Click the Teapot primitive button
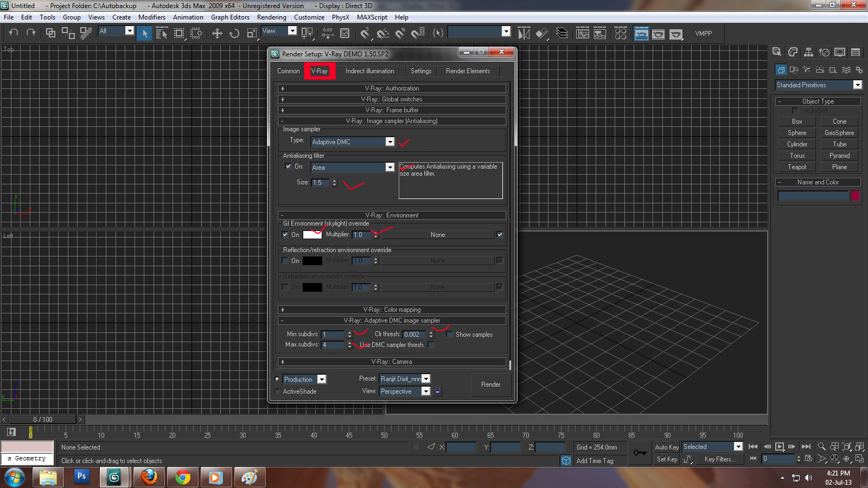 (x=797, y=167)
